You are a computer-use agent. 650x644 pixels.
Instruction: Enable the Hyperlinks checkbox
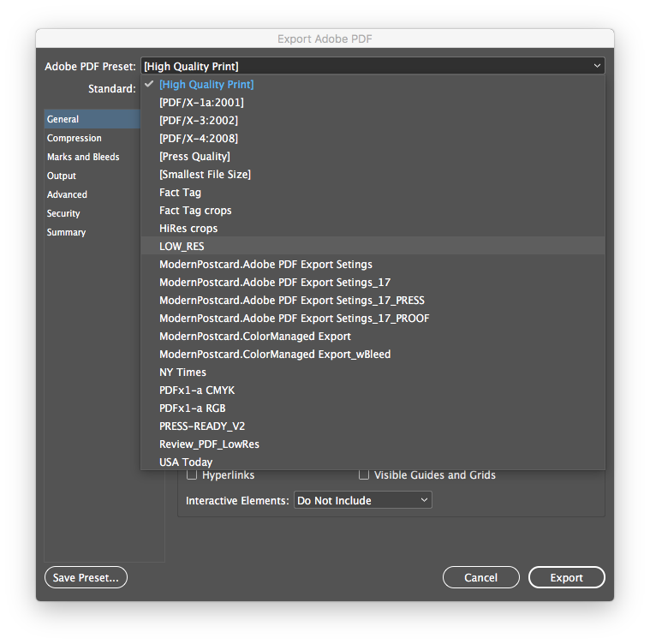193,475
